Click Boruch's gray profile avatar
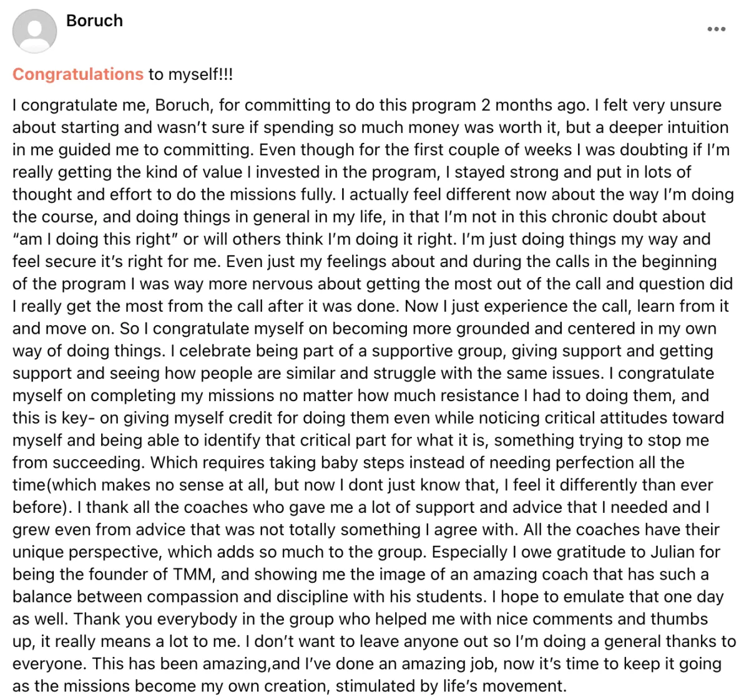Image resolution: width=749 pixels, height=700 pixels. (x=35, y=31)
